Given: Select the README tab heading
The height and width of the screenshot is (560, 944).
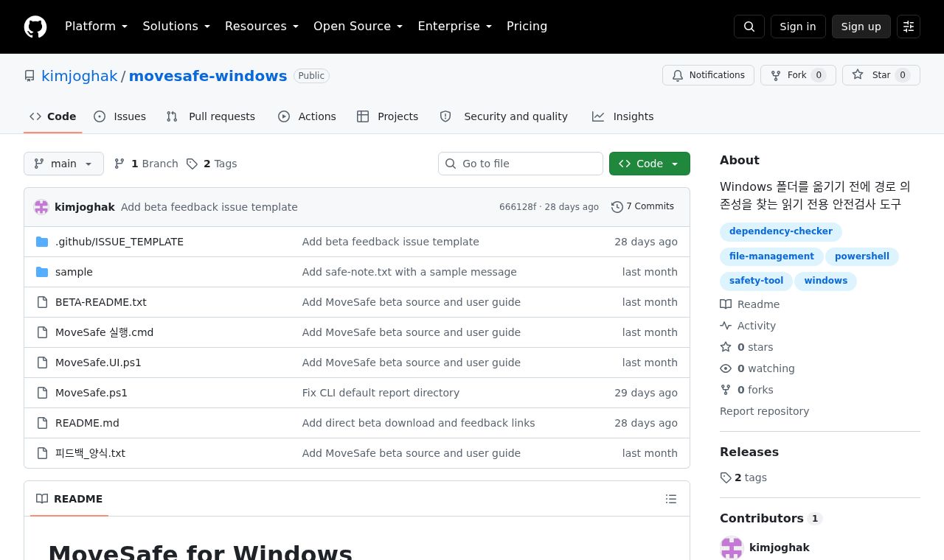Looking at the screenshot, I should (x=69, y=499).
